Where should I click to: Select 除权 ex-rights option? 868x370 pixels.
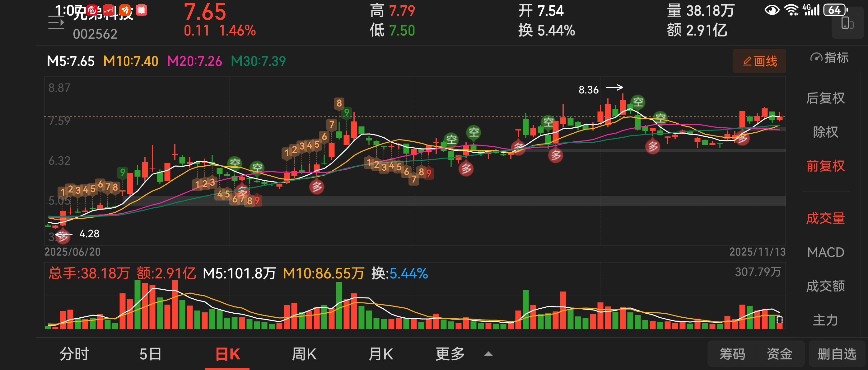point(825,132)
